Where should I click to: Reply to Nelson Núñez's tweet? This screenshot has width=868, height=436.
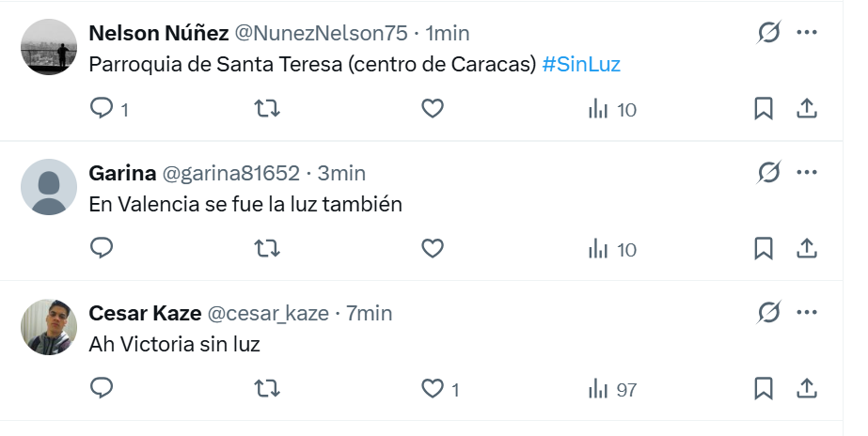point(102,109)
